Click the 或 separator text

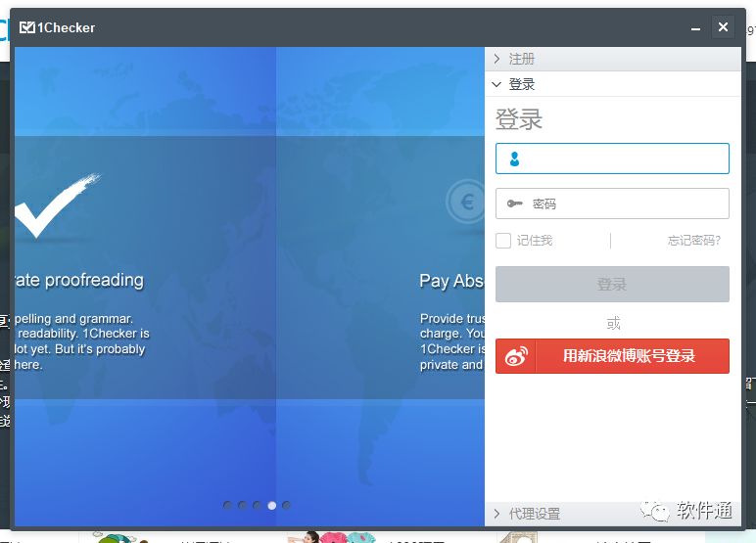pos(613,323)
